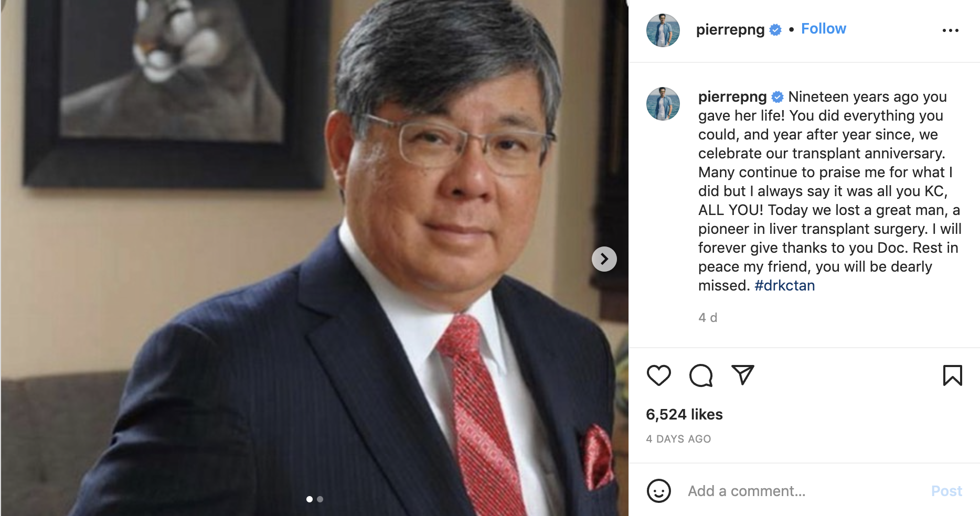Open pierrepng username in the caption
Image resolution: width=980 pixels, height=516 pixels.
732,96
